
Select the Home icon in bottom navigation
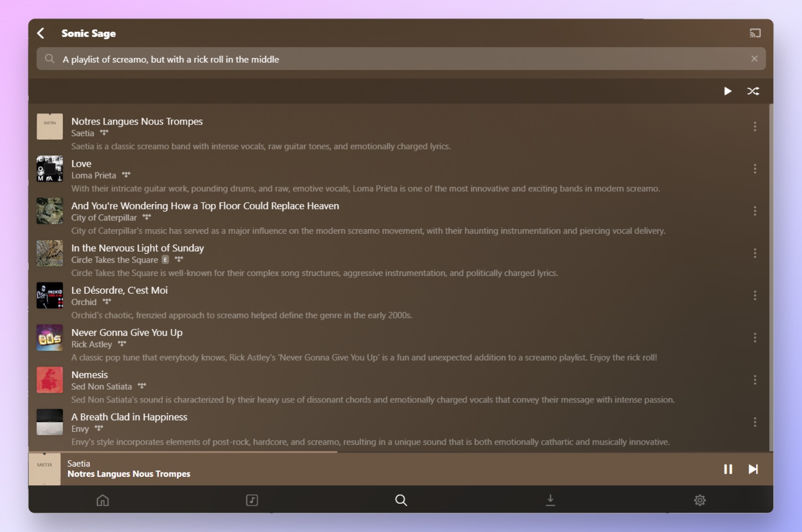(x=103, y=500)
